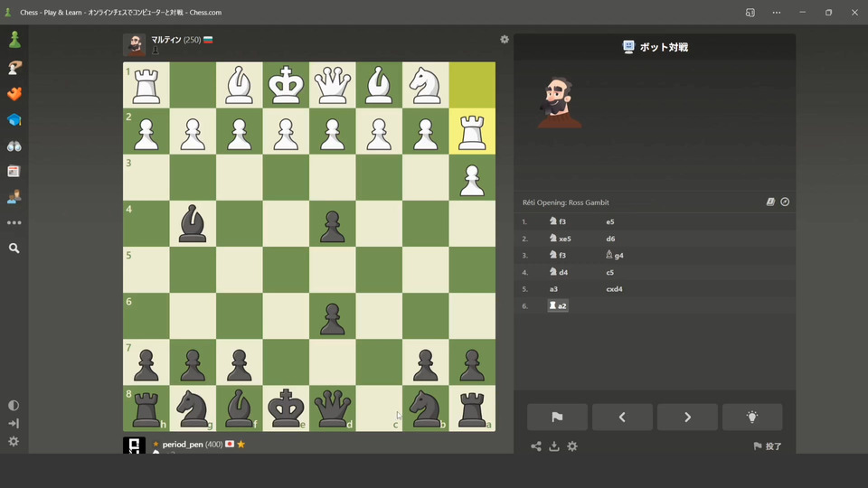
Task: Go forward one move with right arrow
Action: coord(687,418)
